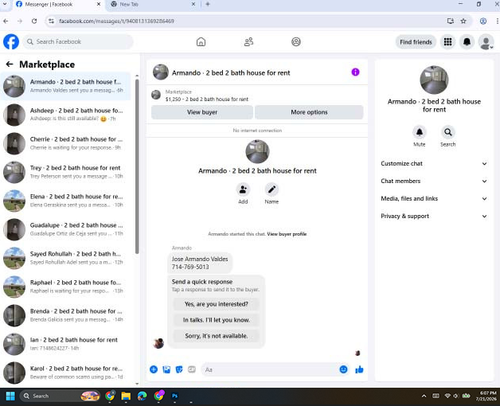Open the purple conversation information icon
The width and height of the screenshot is (500, 406).
point(355,72)
